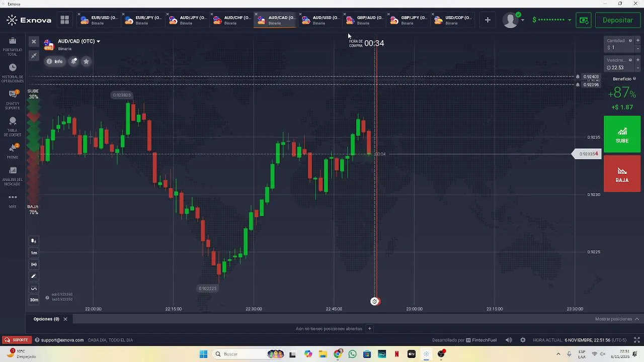The height and width of the screenshot is (362, 644).
Task: Open the wave line tool icon
Action: [x=34, y=289]
